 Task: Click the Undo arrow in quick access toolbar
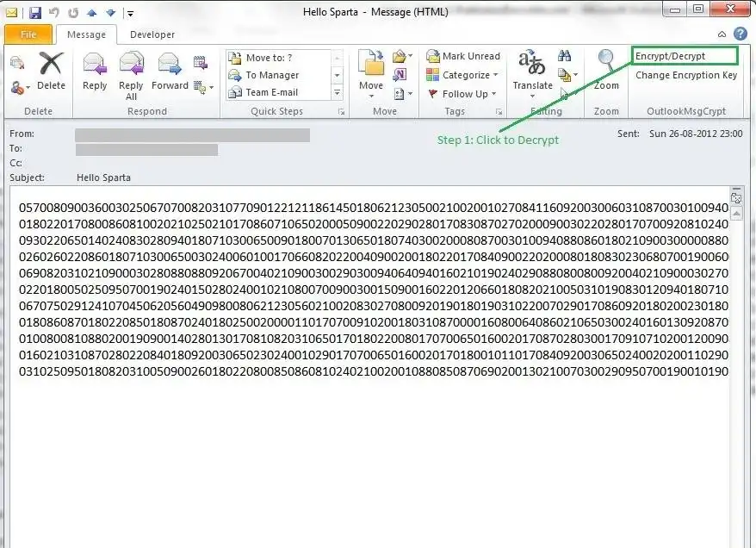click(x=54, y=13)
